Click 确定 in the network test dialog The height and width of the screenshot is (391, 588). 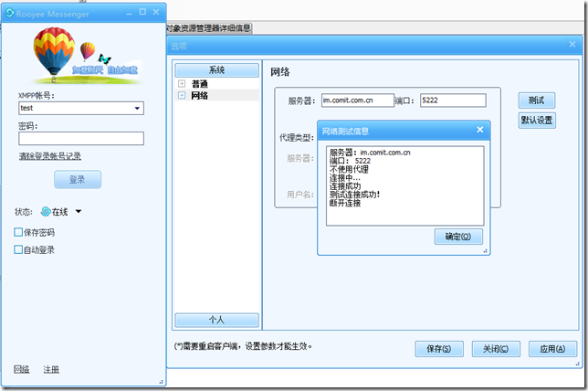[457, 237]
